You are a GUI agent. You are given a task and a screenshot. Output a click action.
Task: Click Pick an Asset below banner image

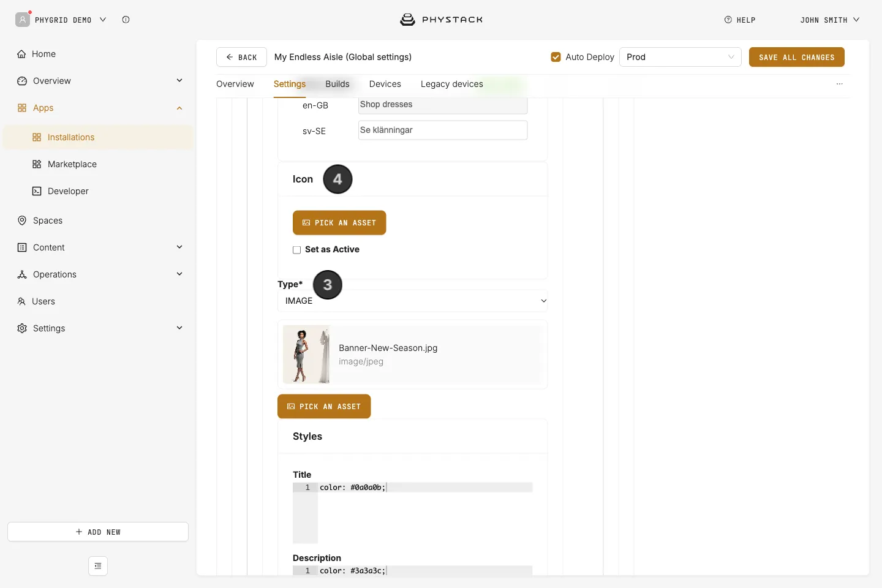pyautogui.click(x=324, y=407)
